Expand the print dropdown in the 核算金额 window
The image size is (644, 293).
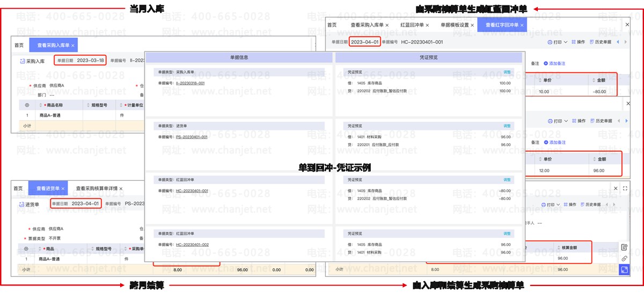point(558,204)
